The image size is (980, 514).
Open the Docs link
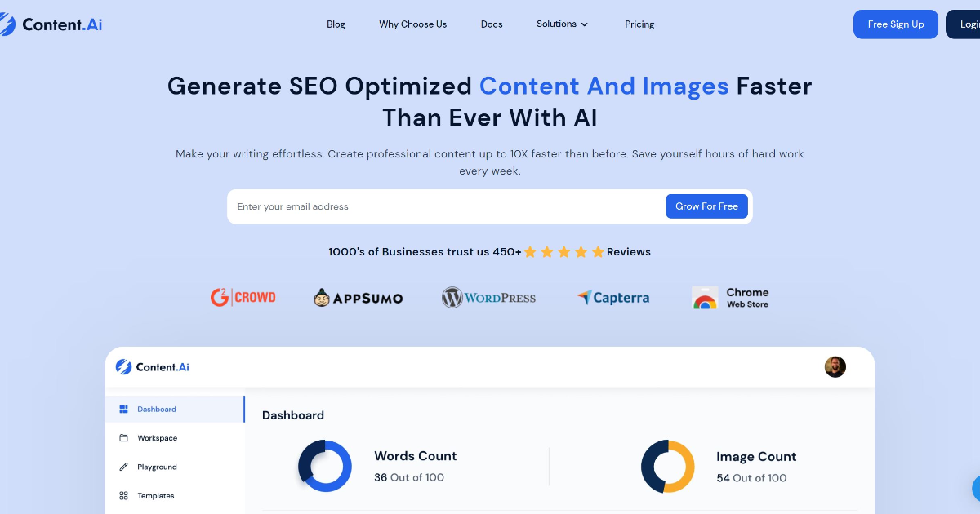tap(492, 24)
